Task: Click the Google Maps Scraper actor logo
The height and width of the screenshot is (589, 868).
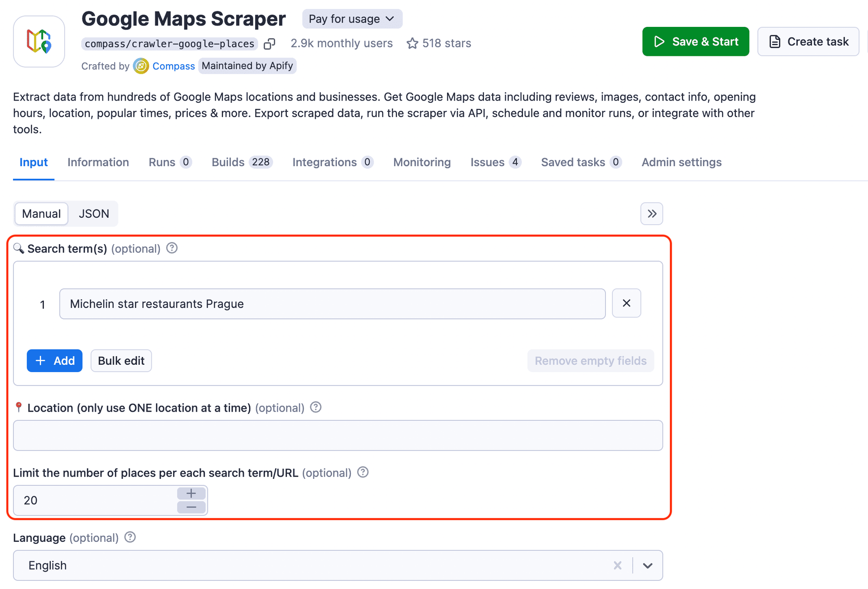Action: [39, 42]
